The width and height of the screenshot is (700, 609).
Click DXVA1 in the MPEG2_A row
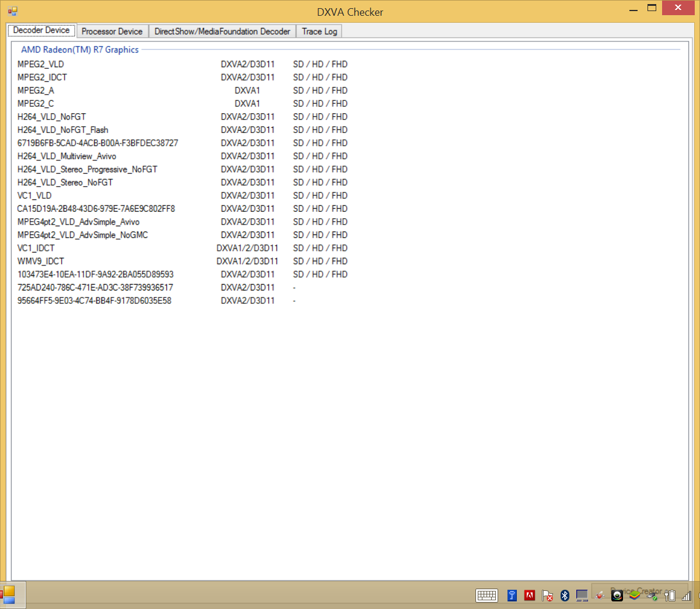tap(247, 90)
